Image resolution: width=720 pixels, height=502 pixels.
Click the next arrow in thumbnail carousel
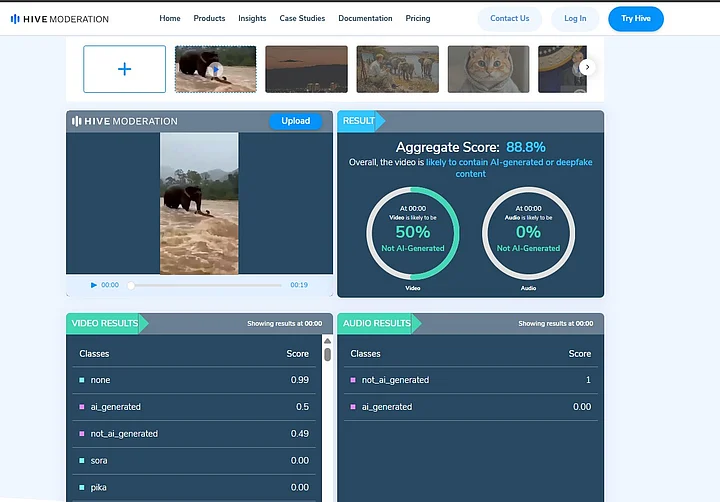(587, 67)
